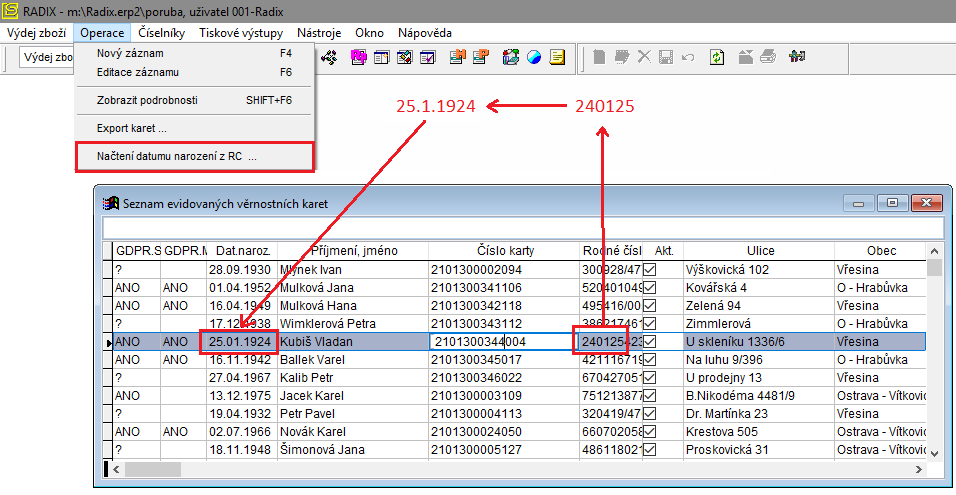Click the grayed X delete toolbar icon
The image size is (956, 495).
coord(644,57)
